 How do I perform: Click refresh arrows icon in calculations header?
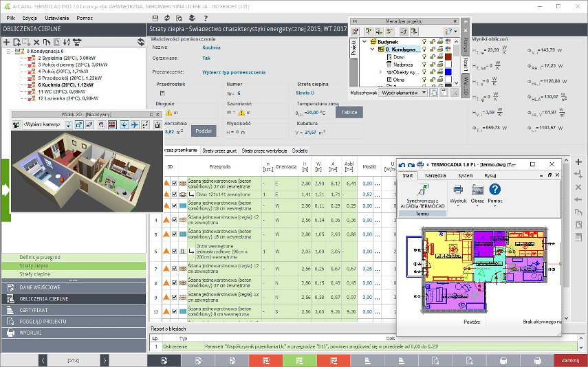coord(141,42)
